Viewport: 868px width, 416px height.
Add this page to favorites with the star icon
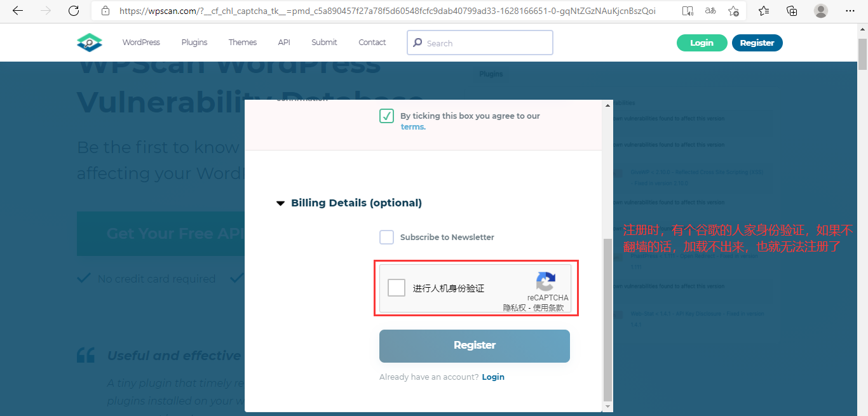[733, 11]
